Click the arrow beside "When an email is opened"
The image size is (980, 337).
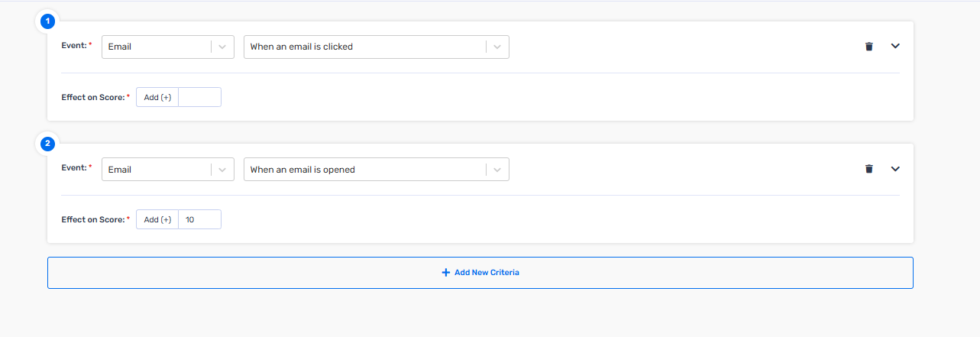click(497, 169)
